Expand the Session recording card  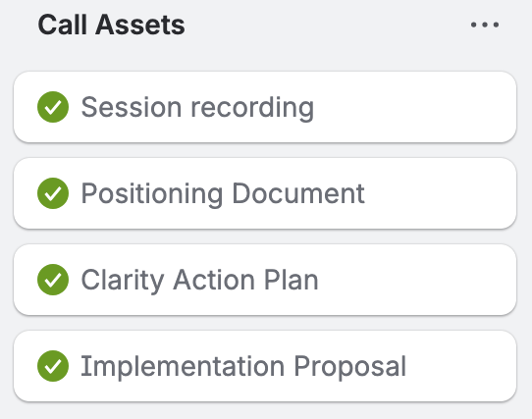[265, 107]
